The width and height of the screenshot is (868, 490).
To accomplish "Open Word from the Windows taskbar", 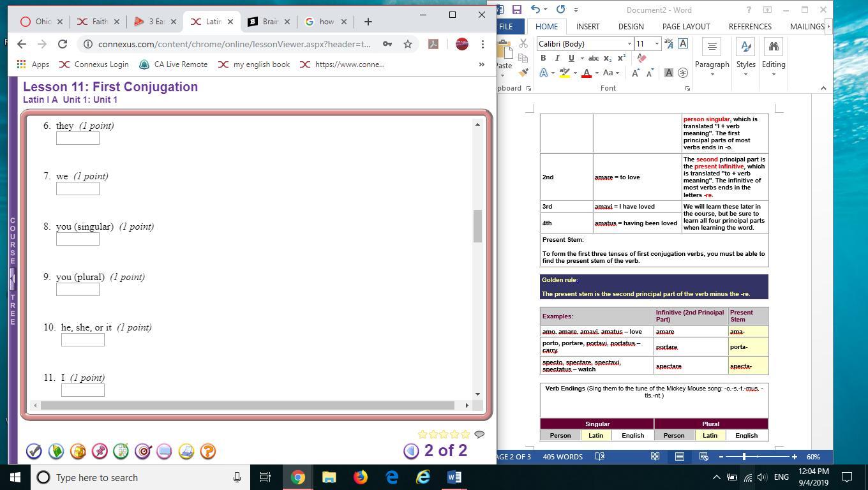I will click(454, 477).
